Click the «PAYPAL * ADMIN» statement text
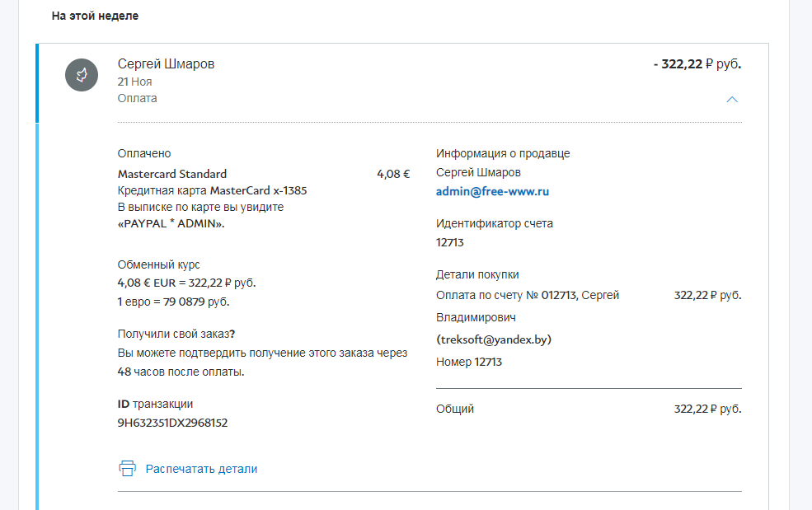This screenshot has height=510, width=812. (x=171, y=223)
